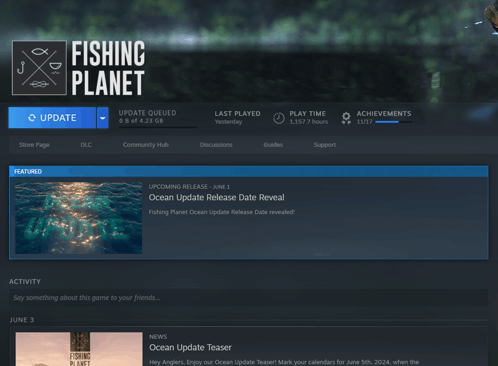Open the Store Page link
The width and height of the screenshot is (498, 366).
(34, 145)
